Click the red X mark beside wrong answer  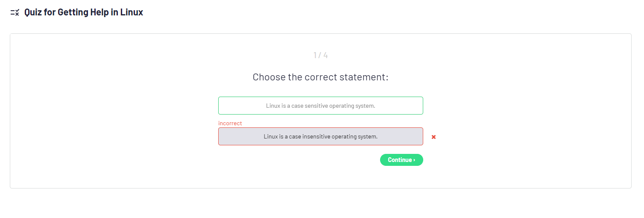tap(433, 137)
